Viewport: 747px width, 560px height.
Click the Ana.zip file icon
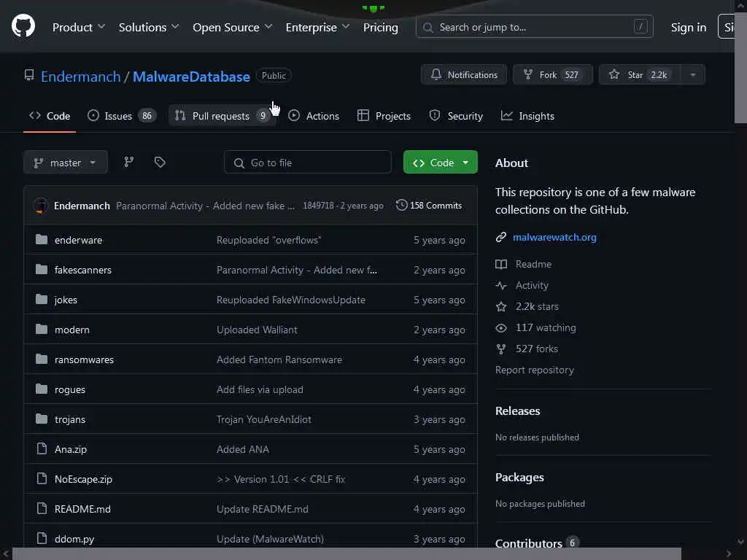click(42, 448)
